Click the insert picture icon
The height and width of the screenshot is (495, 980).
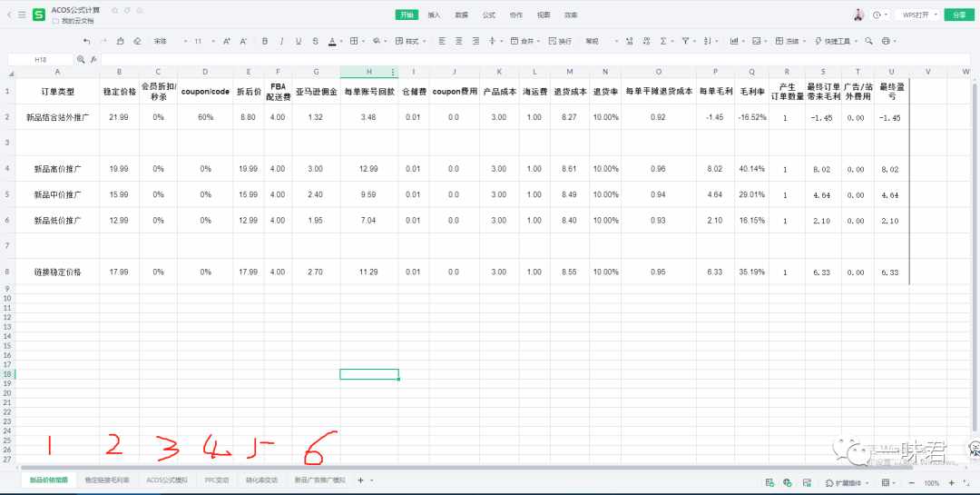[x=756, y=41]
